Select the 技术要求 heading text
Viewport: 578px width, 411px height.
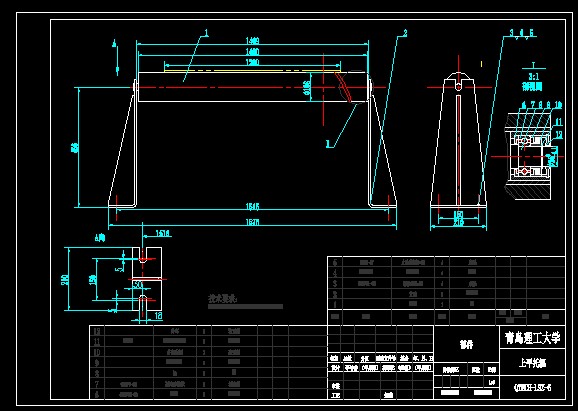[x=222, y=298]
